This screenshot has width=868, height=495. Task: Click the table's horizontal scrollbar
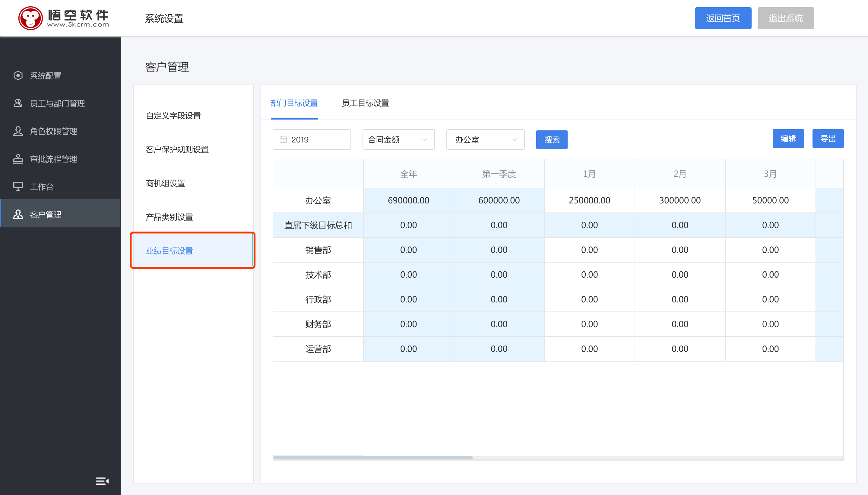pos(373,458)
